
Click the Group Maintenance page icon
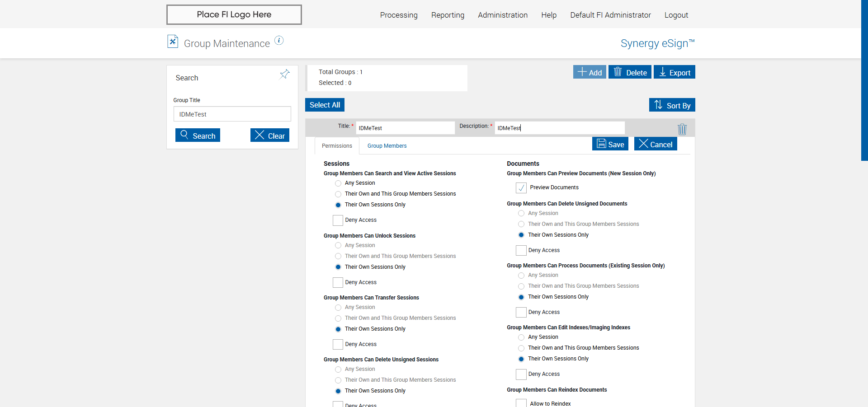click(x=173, y=42)
